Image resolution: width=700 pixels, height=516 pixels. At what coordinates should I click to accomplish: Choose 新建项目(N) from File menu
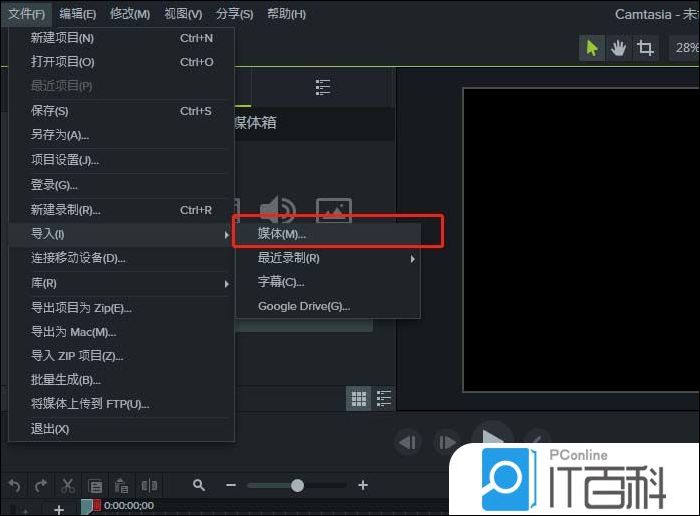pos(121,38)
